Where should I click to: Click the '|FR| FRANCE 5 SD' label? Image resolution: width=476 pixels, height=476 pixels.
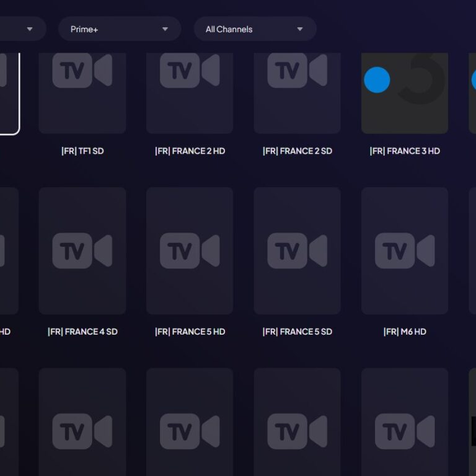pyautogui.click(x=297, y=332)
